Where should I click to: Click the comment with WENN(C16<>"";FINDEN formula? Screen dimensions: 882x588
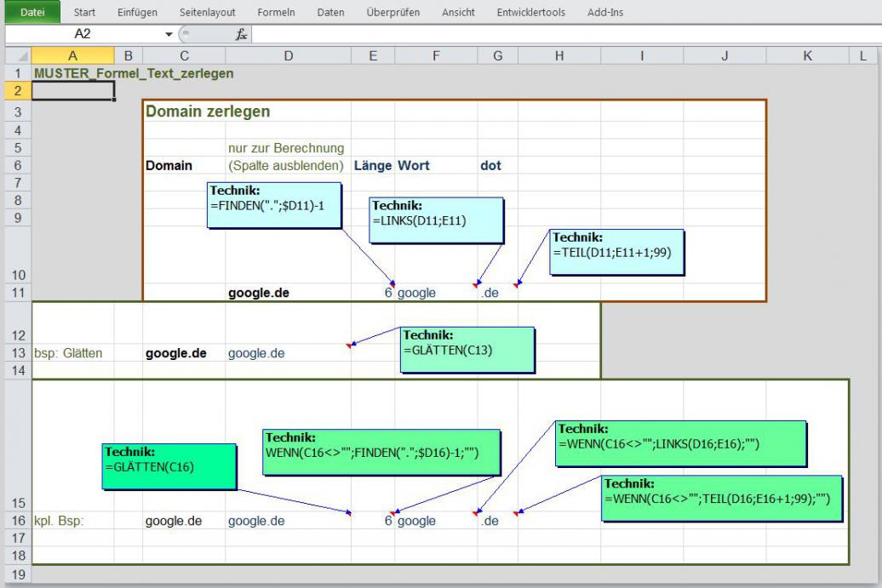[x=381, y=452]
